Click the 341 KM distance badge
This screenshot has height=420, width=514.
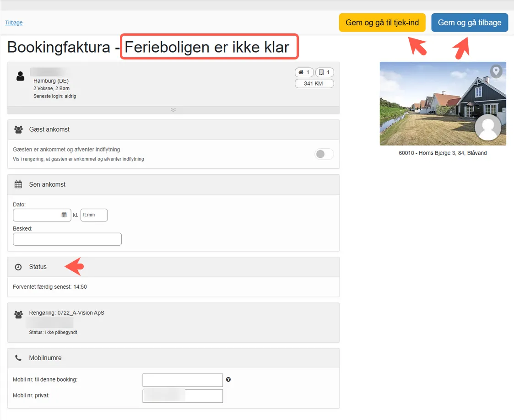click(x=314, y=83)
